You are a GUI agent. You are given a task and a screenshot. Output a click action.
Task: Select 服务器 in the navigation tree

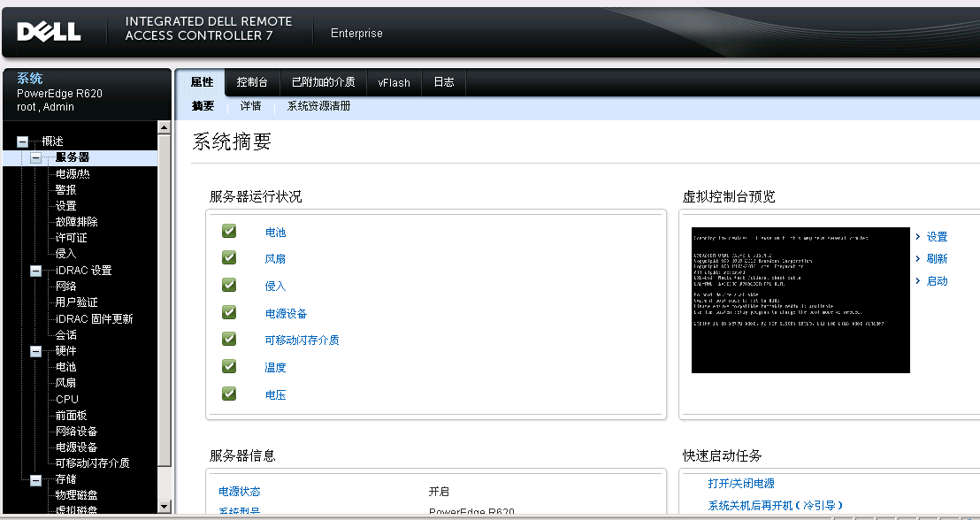73,157
